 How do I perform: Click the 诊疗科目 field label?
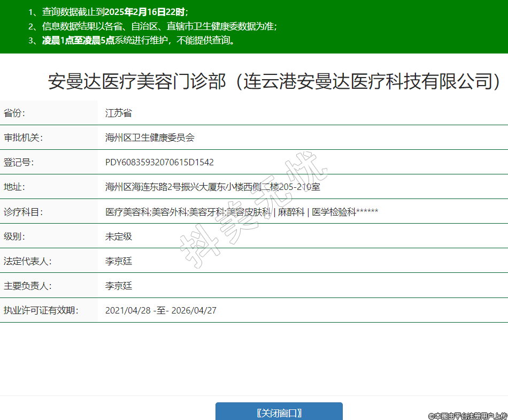click(23, 212)
